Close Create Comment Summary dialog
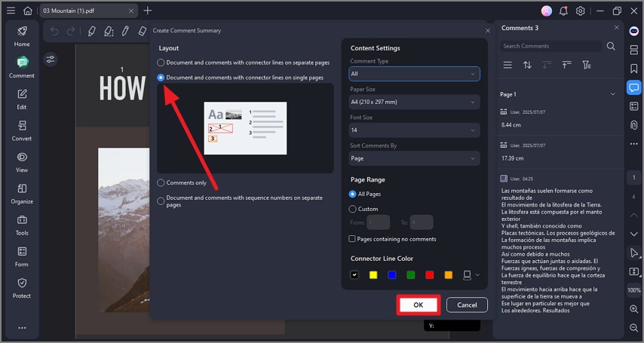The width and height of the screenshot is (644, 343). (487, 31)
